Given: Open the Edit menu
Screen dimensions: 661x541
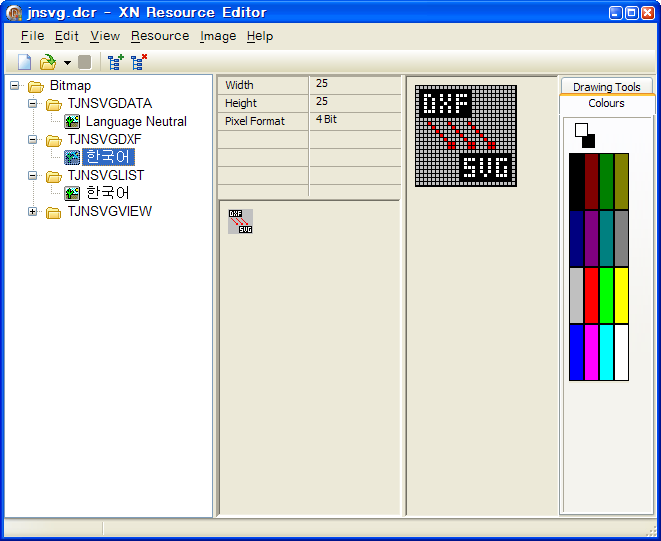Looking at the screenshot, I should coord(67,36).
